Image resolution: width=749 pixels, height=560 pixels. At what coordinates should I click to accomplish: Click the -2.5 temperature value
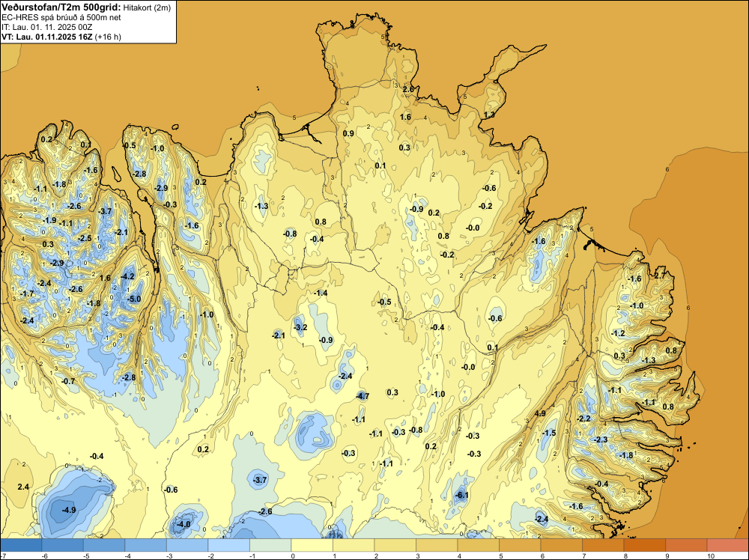(x=85, y=238)
